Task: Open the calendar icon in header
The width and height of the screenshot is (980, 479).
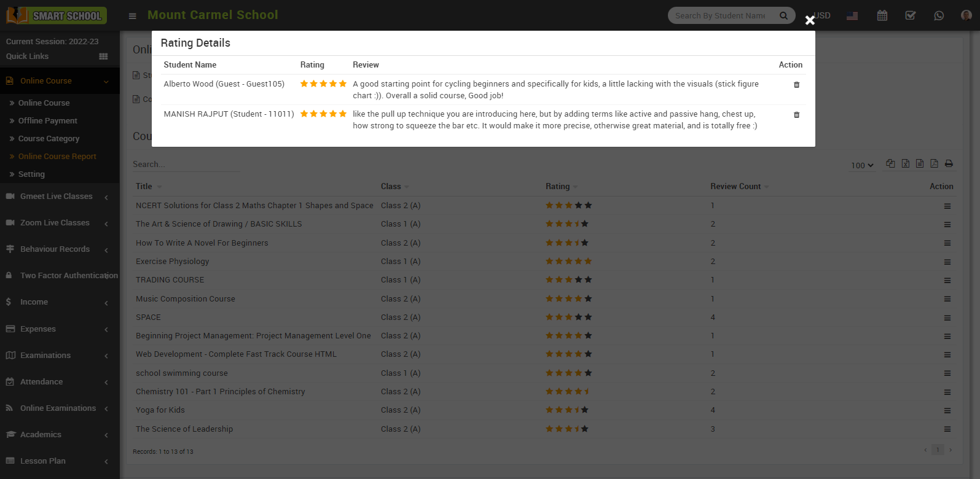Action: 882,16
